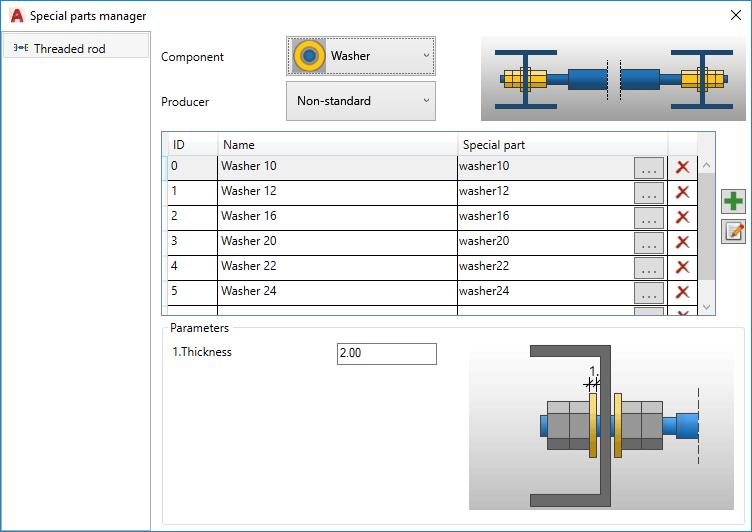Screen dimensions: 752x532
Task: Browse special part for washer16
Action: click(649, 218)
